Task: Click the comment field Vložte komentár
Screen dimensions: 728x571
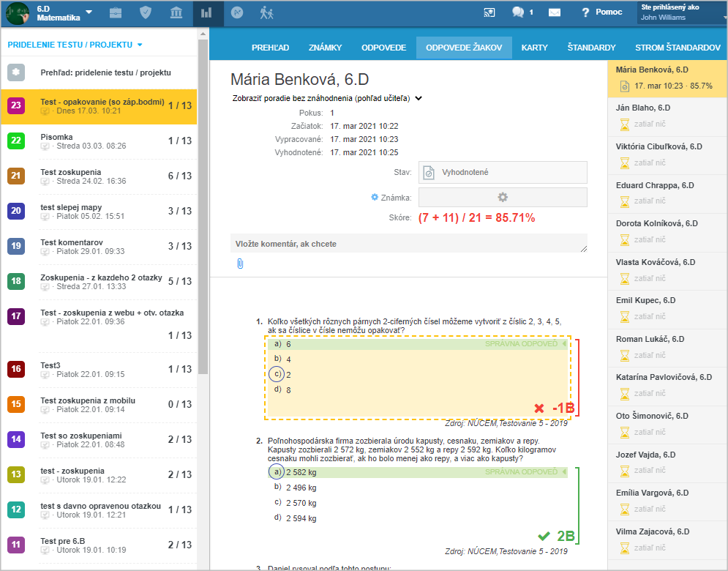Action: pos(408,244)
